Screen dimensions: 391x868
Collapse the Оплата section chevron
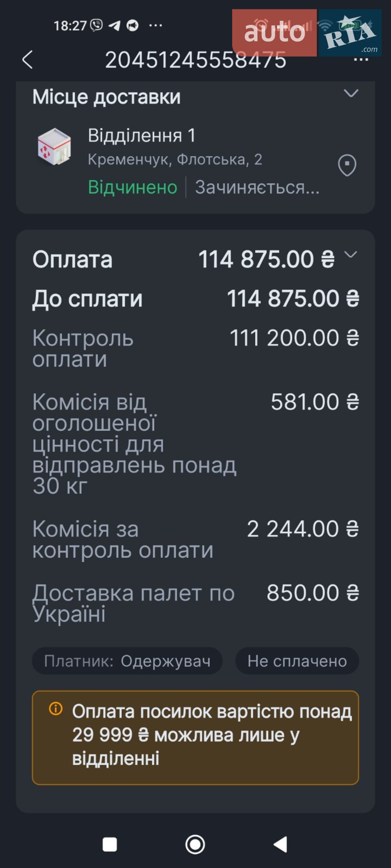(x=351, y=255)
